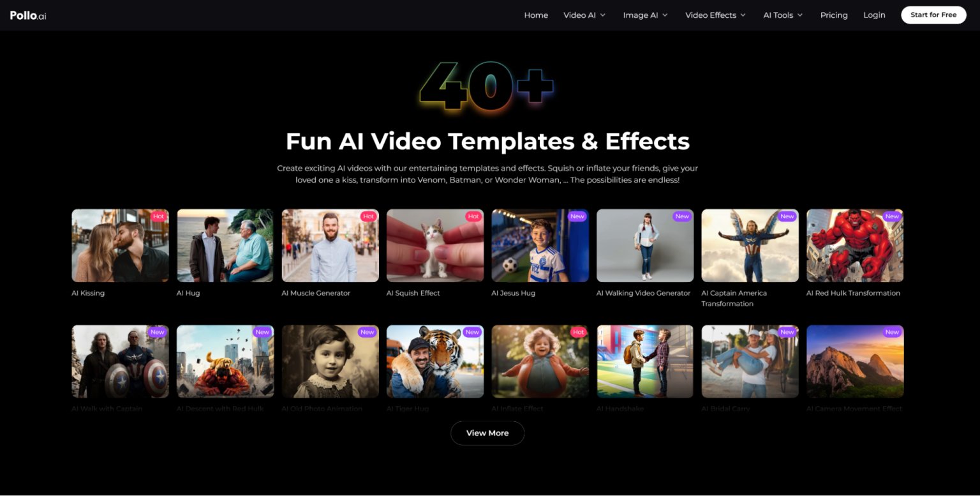Open the Pricing page
Screen dimensions: 980x496
coord(833,15)
